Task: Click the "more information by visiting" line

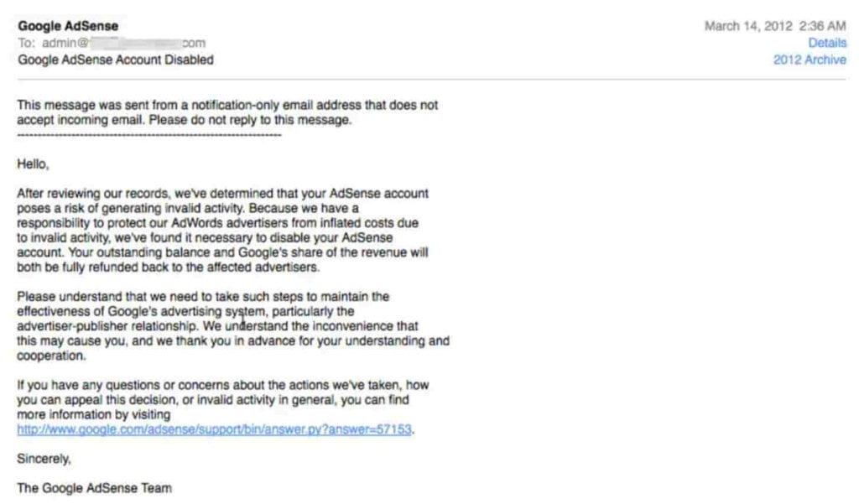Action: [94, 414]
